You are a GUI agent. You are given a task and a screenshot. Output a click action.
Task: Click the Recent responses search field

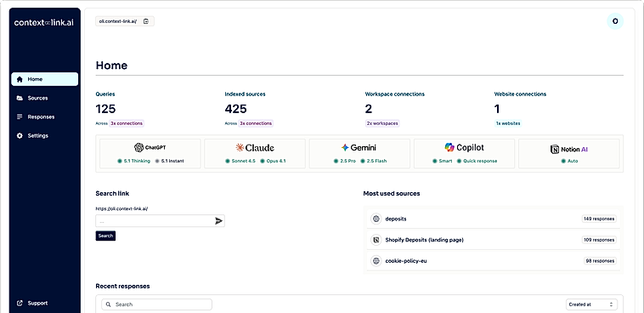tap(157, 304)
